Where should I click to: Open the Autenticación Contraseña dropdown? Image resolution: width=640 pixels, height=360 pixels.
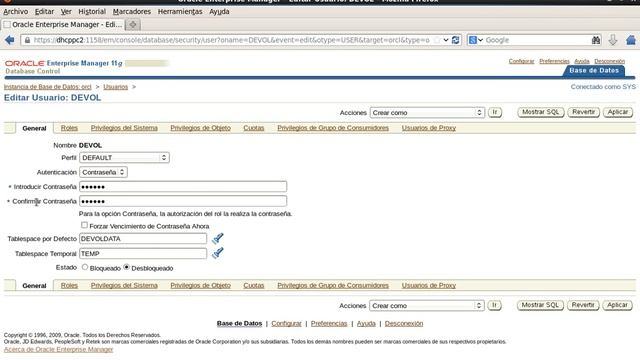[103, 172]
